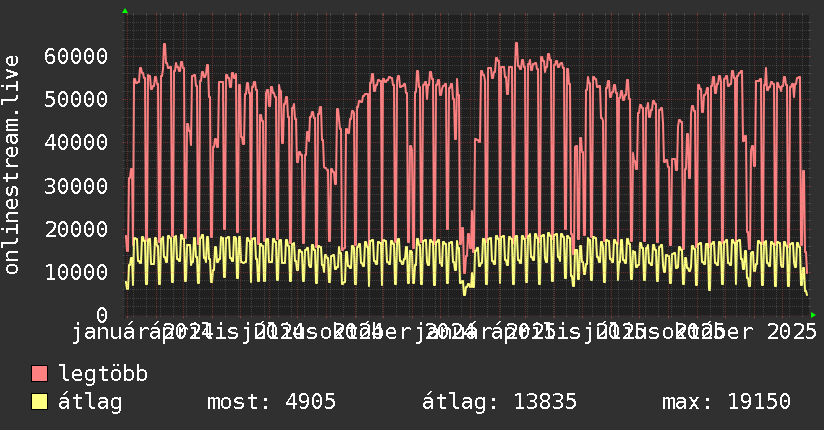
Task: Click the vertical onlinestream.live axis title
Action: click(x=12, y=179)
